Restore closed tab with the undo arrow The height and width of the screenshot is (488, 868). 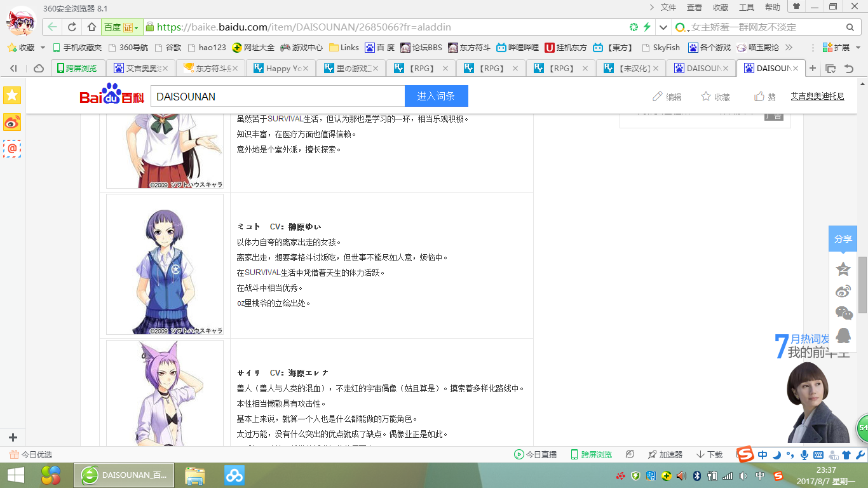(x=848, y=68)
